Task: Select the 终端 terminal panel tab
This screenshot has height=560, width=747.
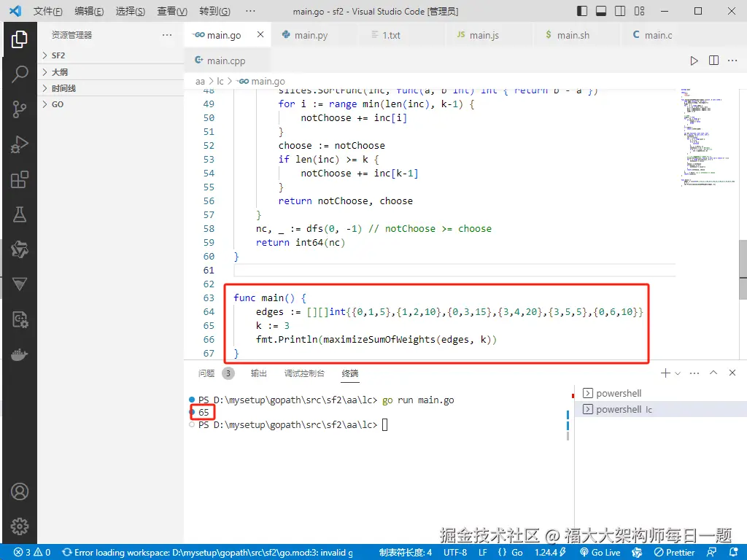Action: point(350,373)
